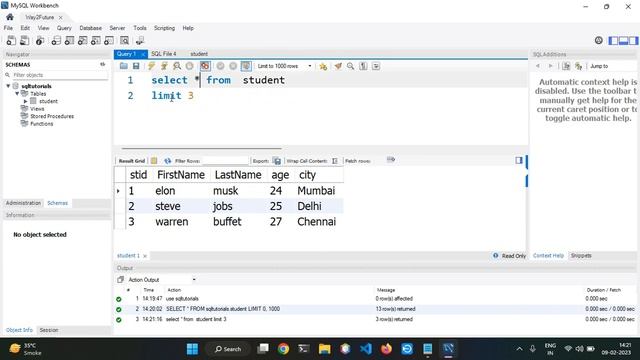
Task: Open the Limit to 1000 rows dropdown
Action: [284, 66]
